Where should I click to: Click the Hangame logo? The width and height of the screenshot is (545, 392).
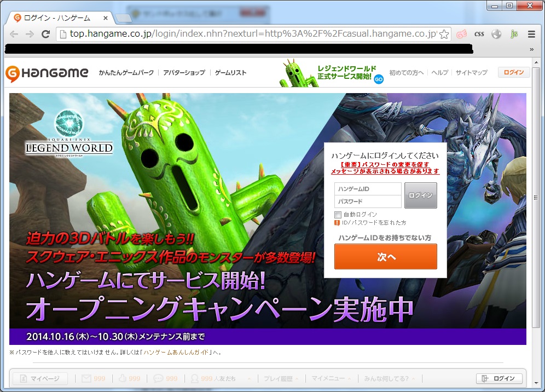47,73
